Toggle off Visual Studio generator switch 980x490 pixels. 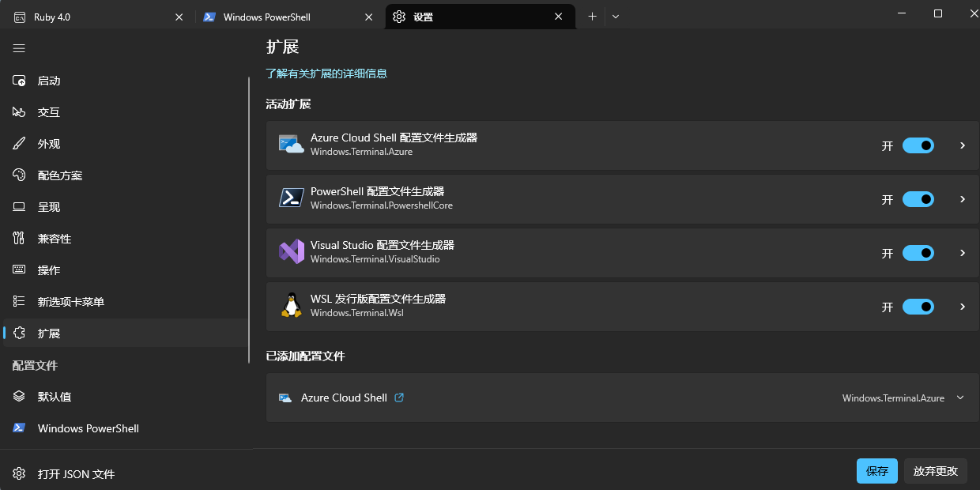point(918,253)
